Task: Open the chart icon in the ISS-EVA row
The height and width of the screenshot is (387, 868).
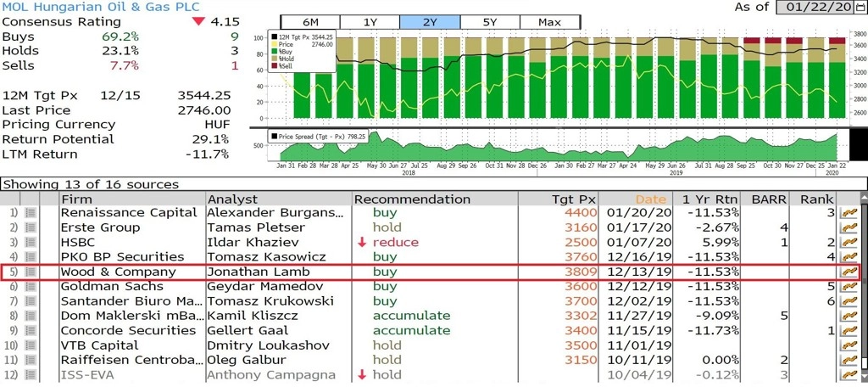Action: click(x=848, y=375)
